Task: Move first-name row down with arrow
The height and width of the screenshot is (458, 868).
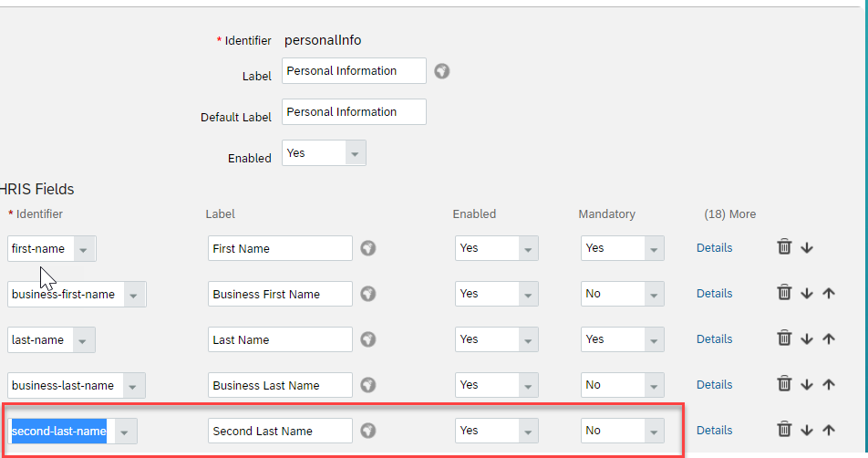Action: pos(807,247)
